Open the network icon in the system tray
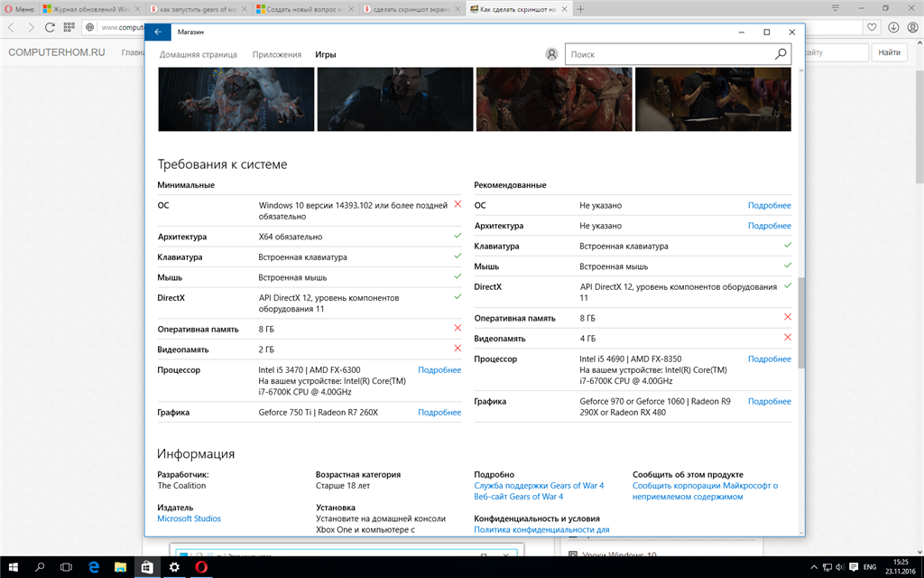The image size is (924, 578). 827,567
